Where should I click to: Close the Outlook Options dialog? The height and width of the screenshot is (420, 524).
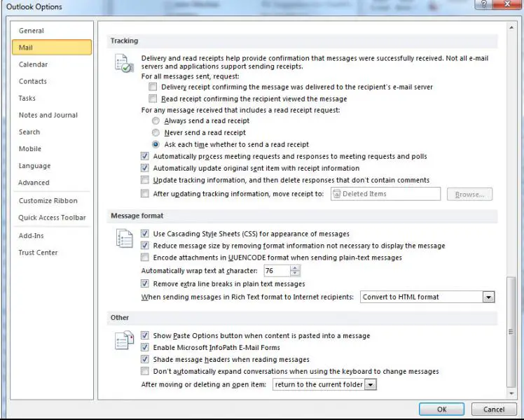point(507,4)
